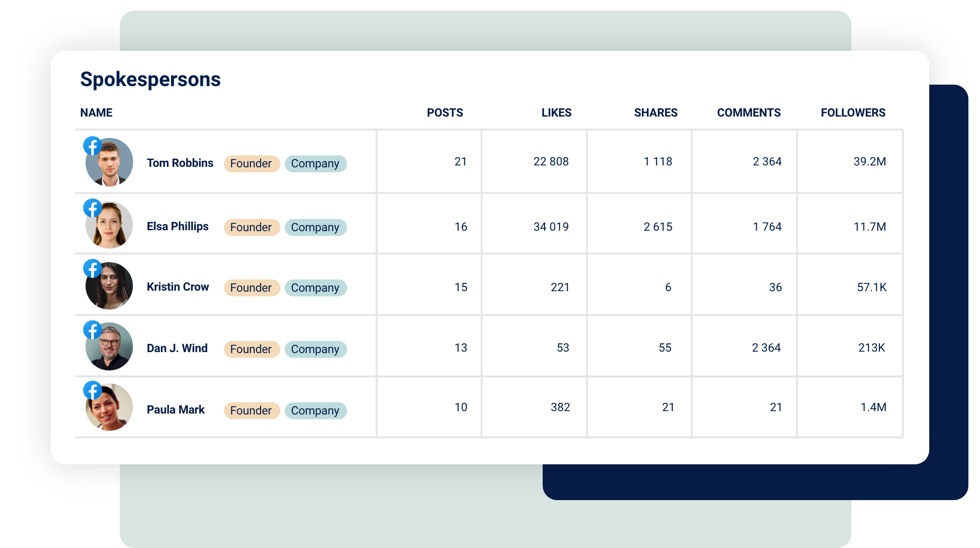The height and width of the screenshot is (548, 980).
Task: Click Elsa Phillips's avatar picture
Action: [x=109, y=224]
